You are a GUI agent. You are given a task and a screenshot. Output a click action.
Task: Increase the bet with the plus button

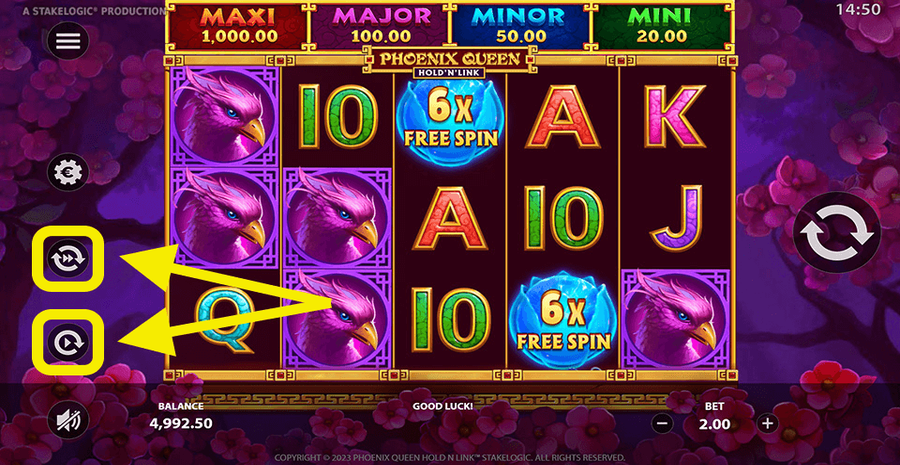point(767,424)
